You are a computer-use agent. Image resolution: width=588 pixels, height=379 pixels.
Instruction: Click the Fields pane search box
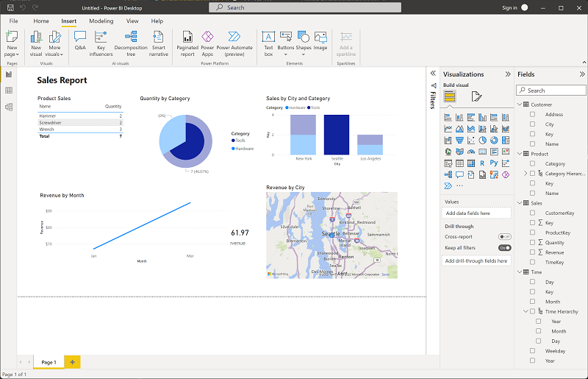coord(551,90)
